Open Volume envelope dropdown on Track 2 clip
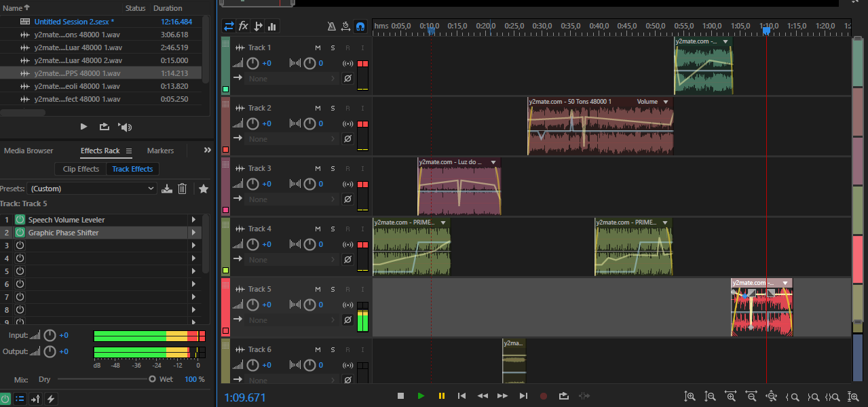Viewport: 868px width, 407px height. click(x=666, y=102)
